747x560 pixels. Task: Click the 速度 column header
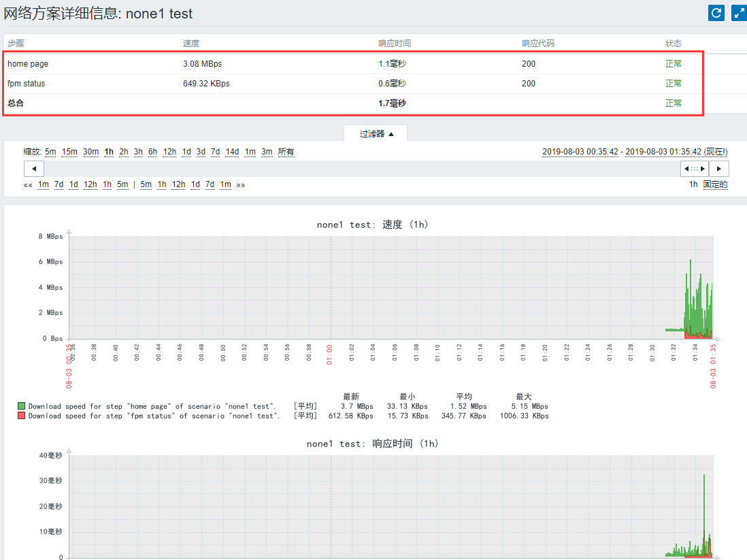191,44
